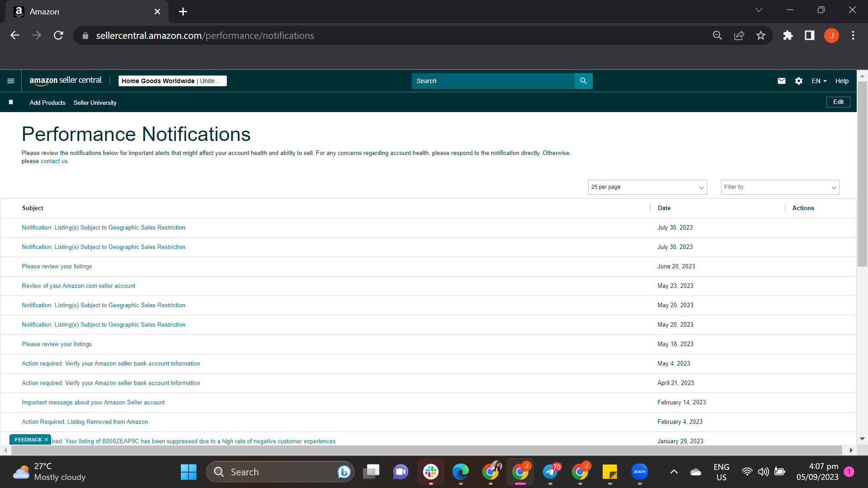Open Task View on taskbar

(x=371, y=472)
